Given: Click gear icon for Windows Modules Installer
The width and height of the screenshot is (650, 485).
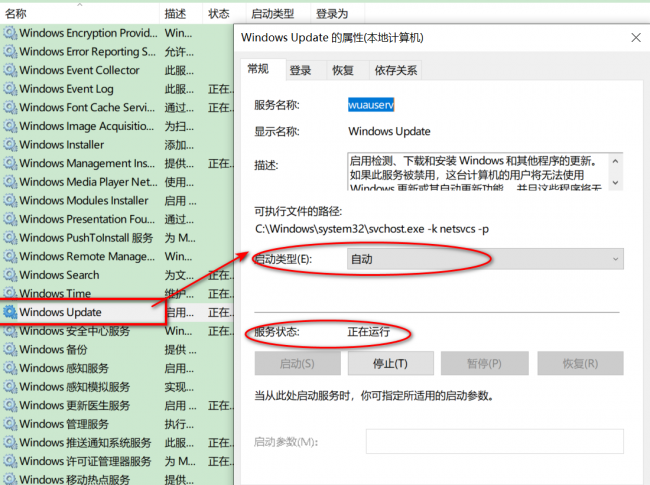Looking at the screenshot, I should [10, 201].
